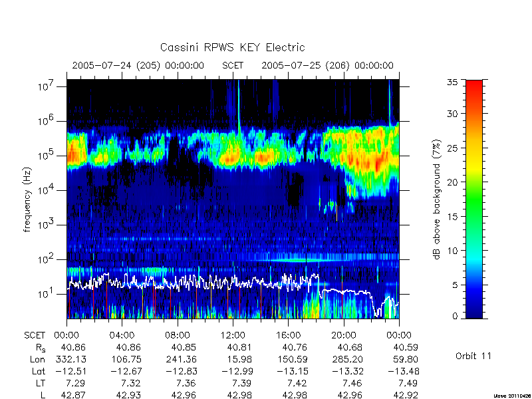Screen dimensions: 532x399
Task: Click the Lon row label
Action: pyautogui.click(x=38, y=360)
